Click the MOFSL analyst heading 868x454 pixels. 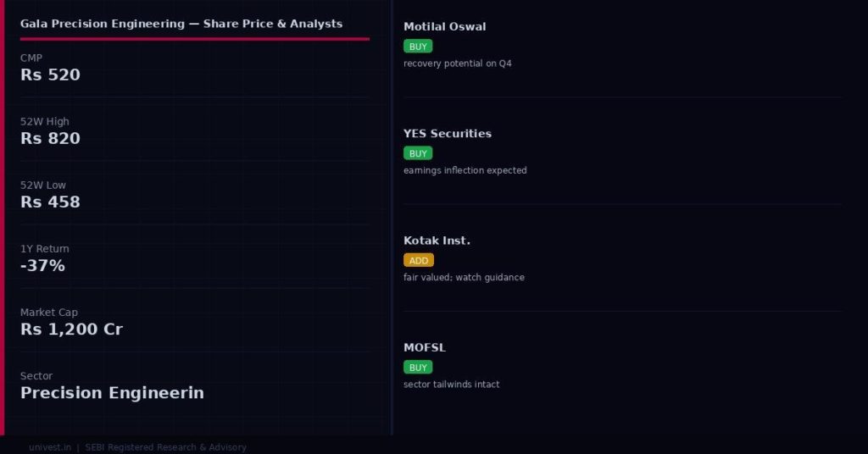[425, 347]
